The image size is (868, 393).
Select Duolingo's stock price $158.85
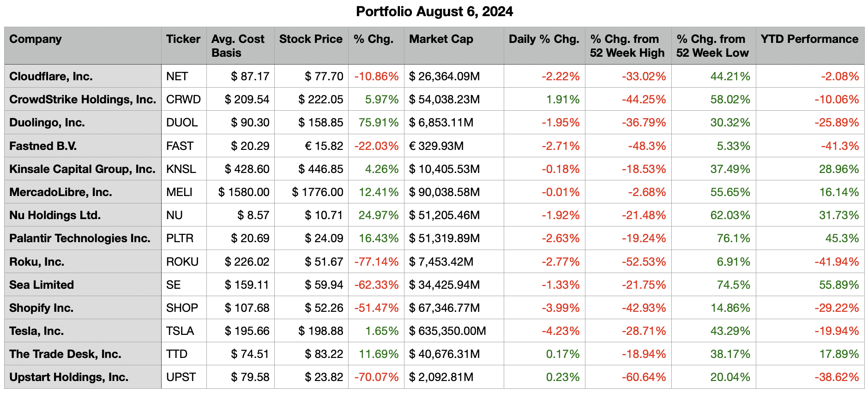320,123
